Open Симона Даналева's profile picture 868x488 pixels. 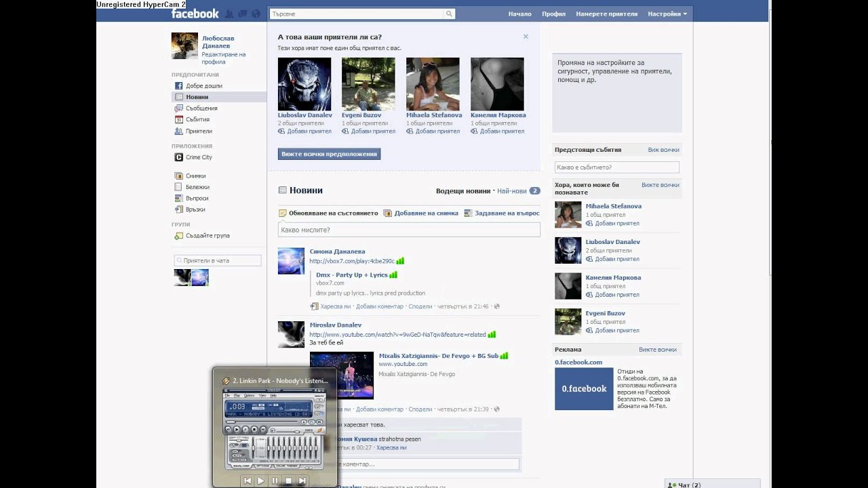[x=291, y=261]
